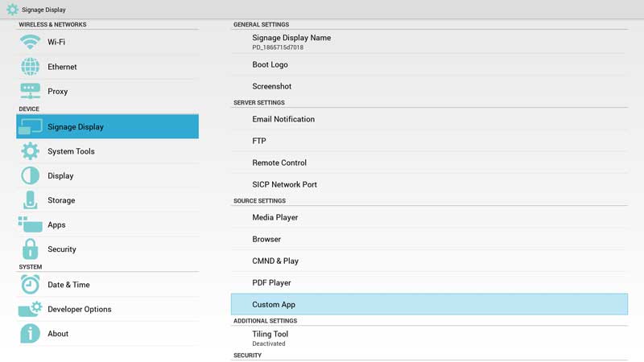Click the Display half-circle contrast icon
The image size is (644, 362).
pyautogui.click(x=30, y=175)
